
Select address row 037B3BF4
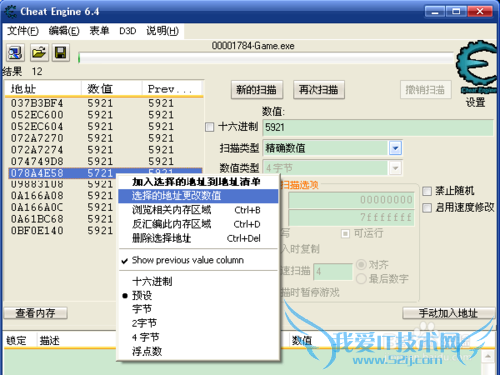[x=104, y=103]
